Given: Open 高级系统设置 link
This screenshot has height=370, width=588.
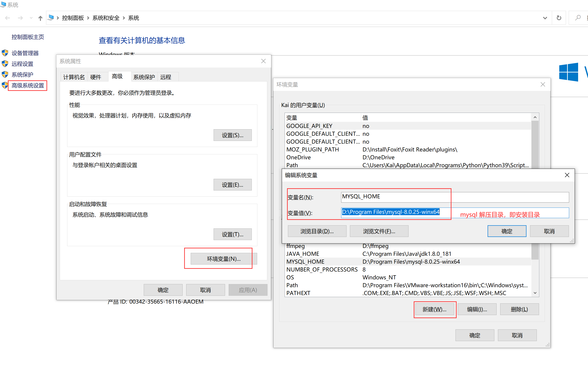Looking at the screenshot, I should tap(28, 85).
